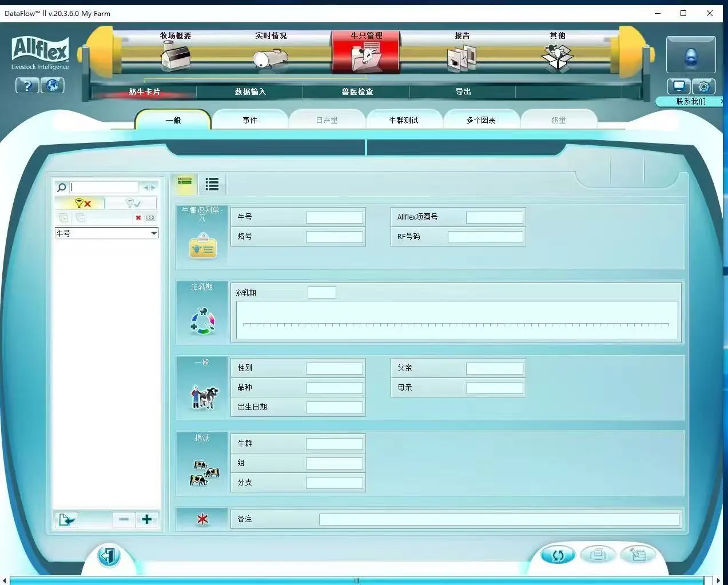
Task: Click the left-right arrows next to search box
Action: click(149, 187)
